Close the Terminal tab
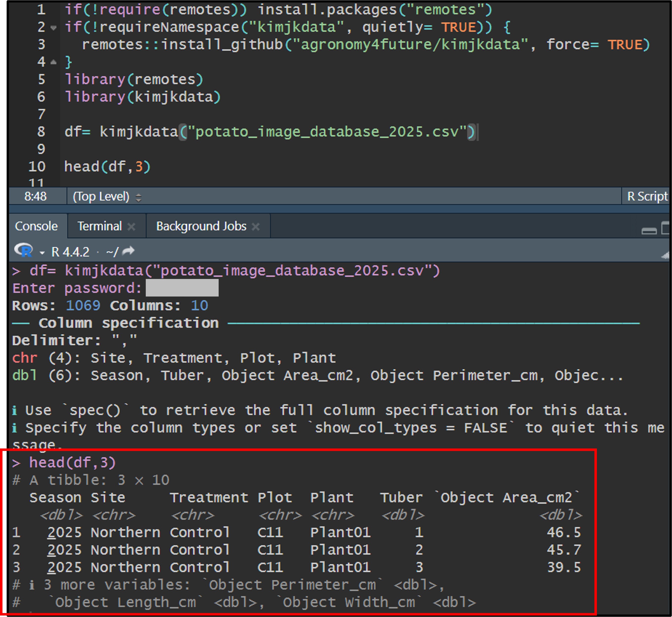672x617 pixels. tap(131, 227)
